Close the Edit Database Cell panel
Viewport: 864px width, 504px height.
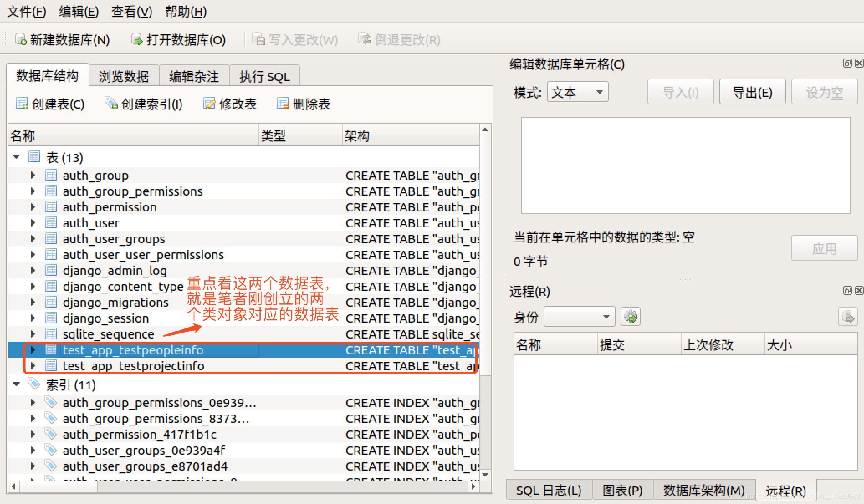(x=859, y=63)
